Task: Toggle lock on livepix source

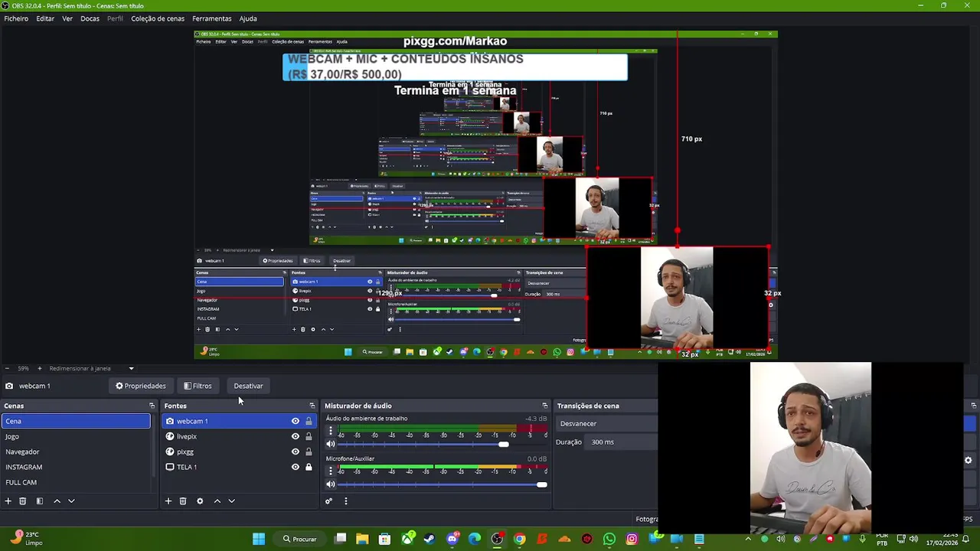Action: 309,436
